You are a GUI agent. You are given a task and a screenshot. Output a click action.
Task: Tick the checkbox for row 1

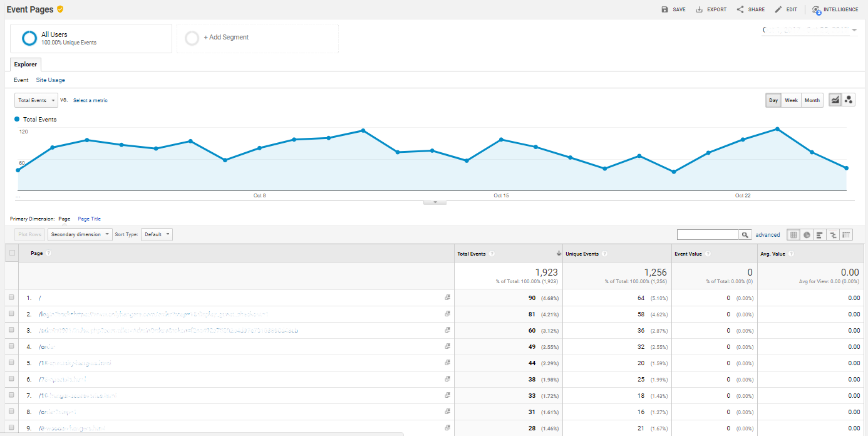click(x=11, y=298)
